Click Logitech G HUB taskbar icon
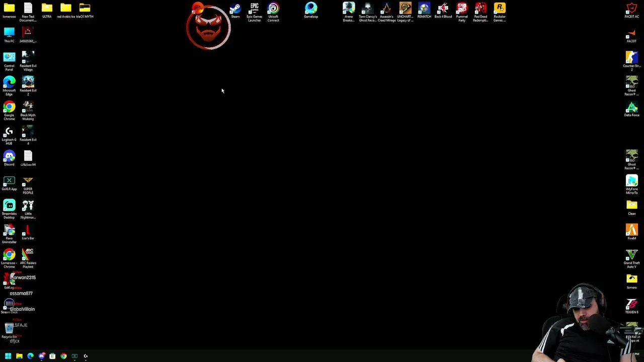644x362 pixels. click(x=86, y=356)
